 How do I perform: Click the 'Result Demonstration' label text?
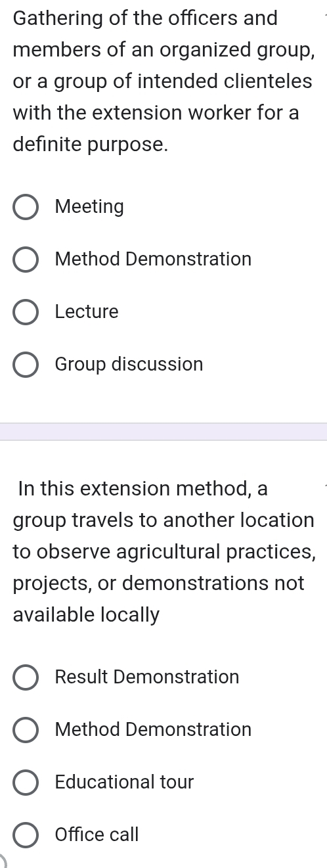[x=147, y=677]
